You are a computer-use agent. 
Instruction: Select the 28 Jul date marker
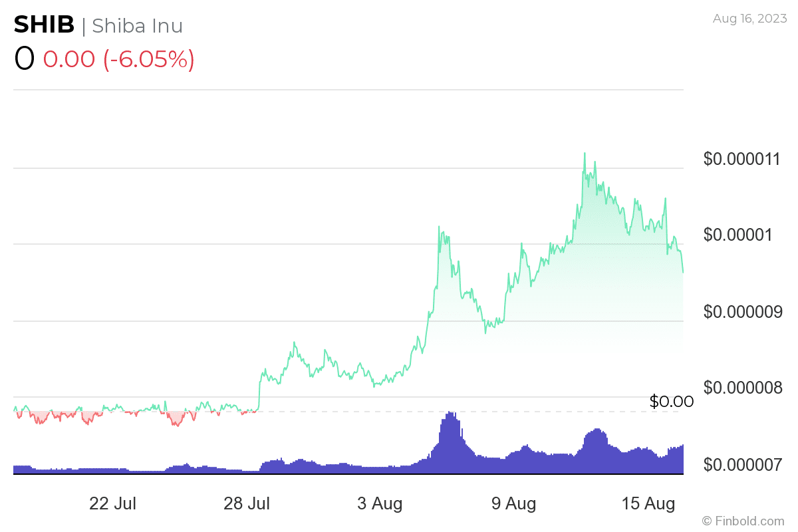[x=247, y=503]
